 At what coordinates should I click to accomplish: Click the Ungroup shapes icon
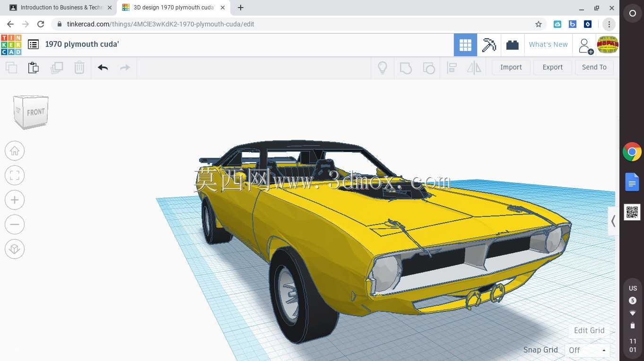click(429, 68)
